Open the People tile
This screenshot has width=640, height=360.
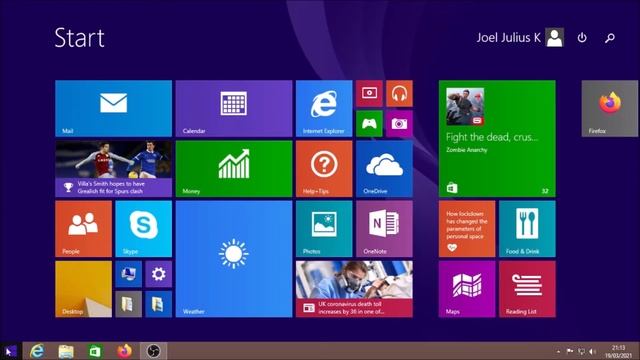tap(83, 229)
